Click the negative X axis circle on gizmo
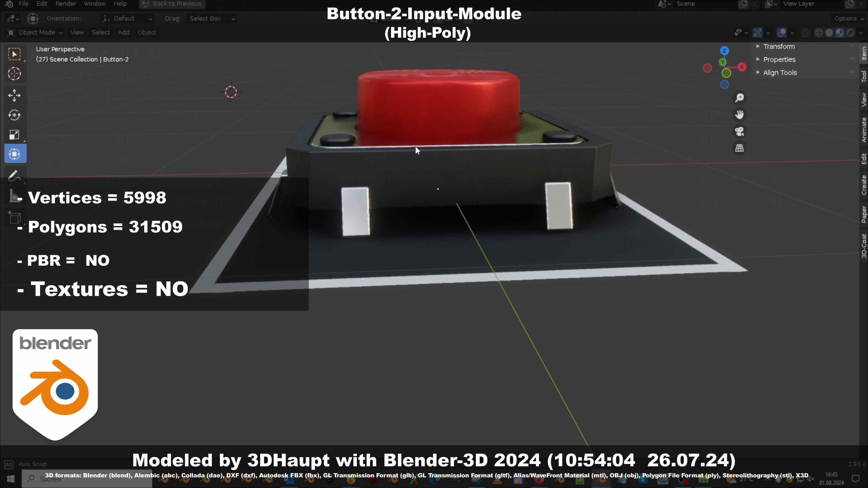This screenshot has width=868, height=488. (x=707, y=68)
